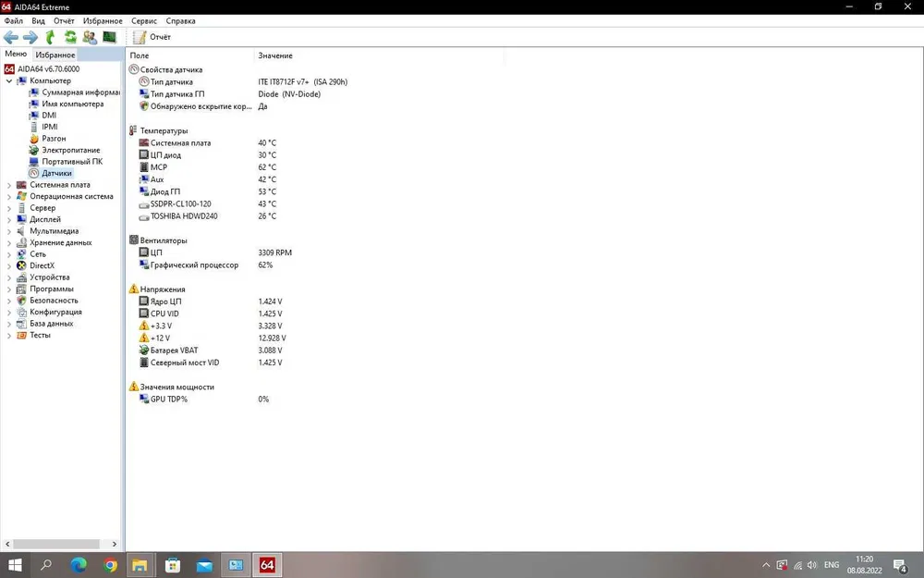Click the Back arrow toolbar icon
This screenshot has width=924, height=578.
click(x=10, y=37)
